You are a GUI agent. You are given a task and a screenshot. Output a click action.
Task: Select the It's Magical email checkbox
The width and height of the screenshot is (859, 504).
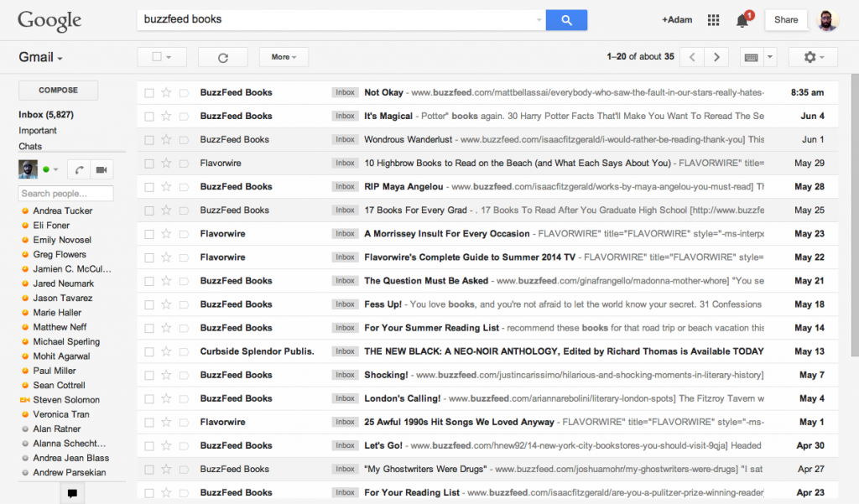pyautogui.click(x=149, y=117)
